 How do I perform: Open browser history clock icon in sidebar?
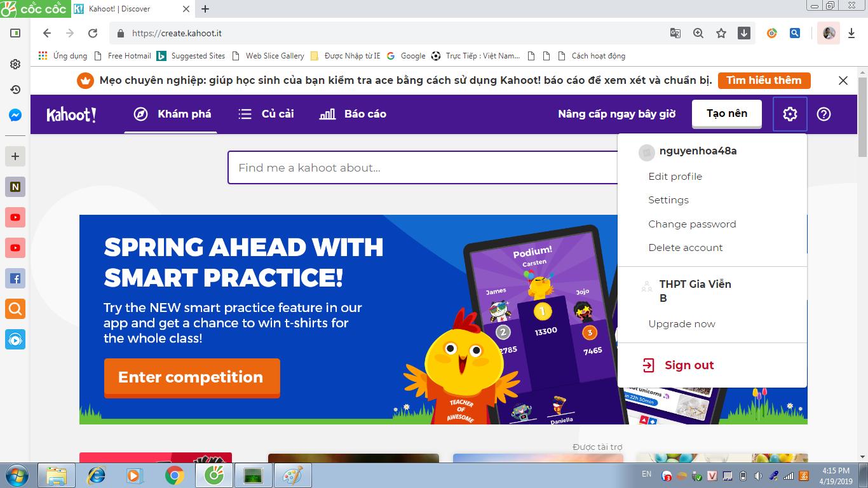point(15,90)
